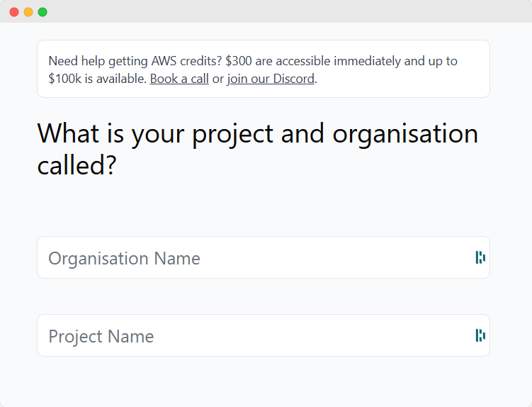The height and width of the screenshot is (407, 532).
Task: Click the password manager icon in Organisation Name field
Action: click(x=480, y=257)
